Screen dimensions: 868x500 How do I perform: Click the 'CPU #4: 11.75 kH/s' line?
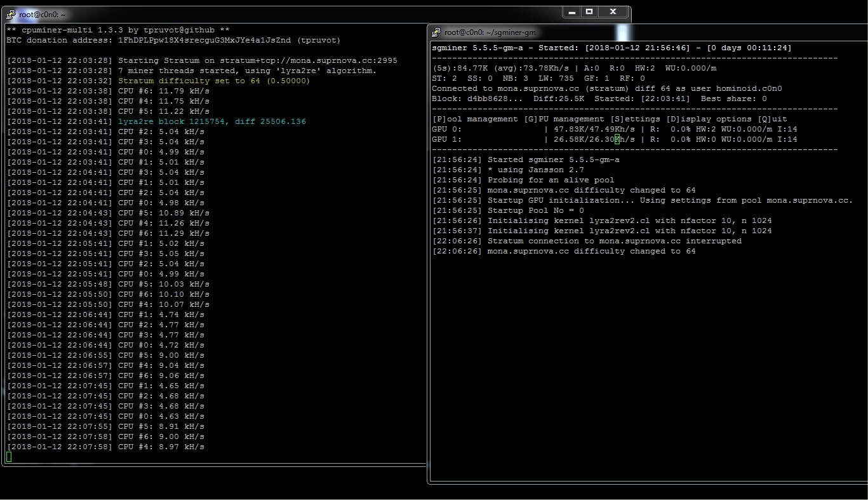coord(108,101)
